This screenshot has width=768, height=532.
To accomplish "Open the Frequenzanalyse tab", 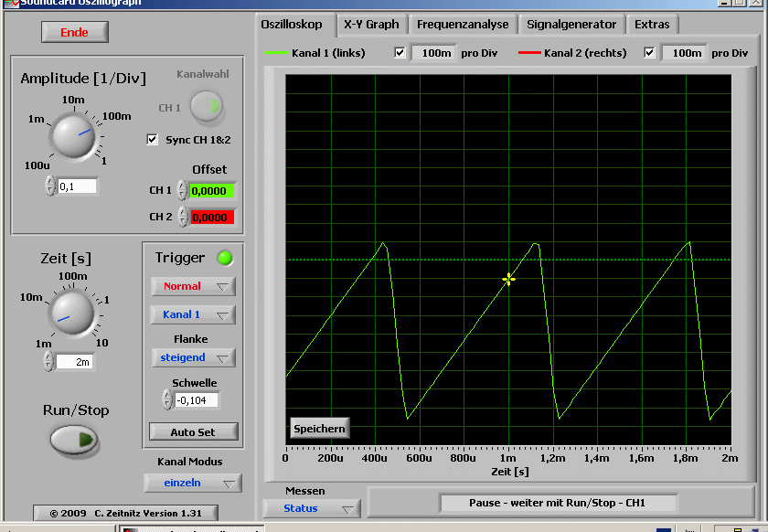I will click(x=463, y=25).
